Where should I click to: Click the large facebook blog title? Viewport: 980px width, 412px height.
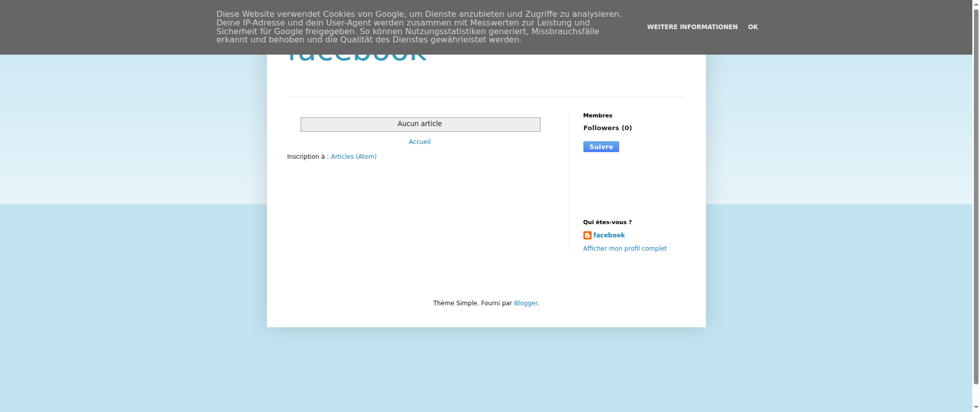point(357,58)
